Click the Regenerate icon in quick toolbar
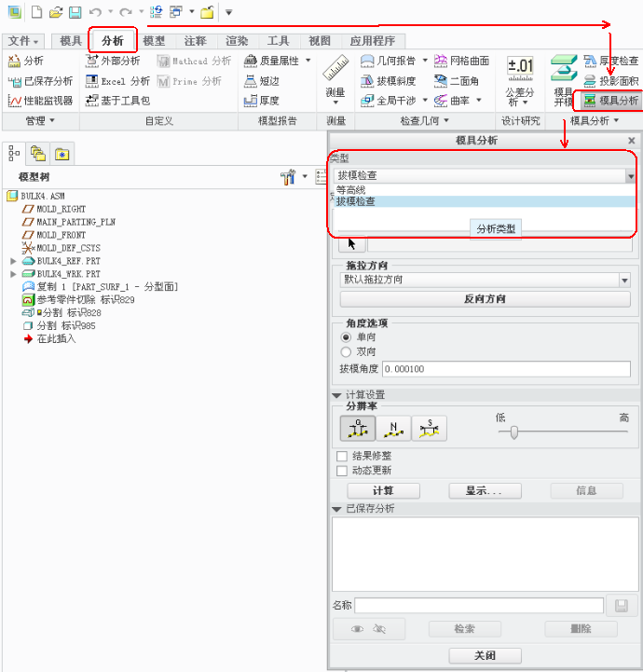Screen dimensions: 643x672 [x=157, y=12]
